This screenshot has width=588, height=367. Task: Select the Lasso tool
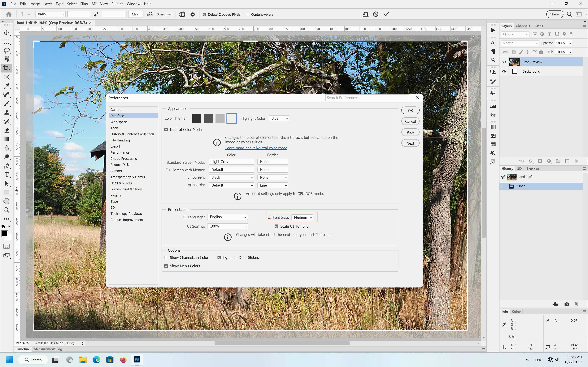[7, 50]
